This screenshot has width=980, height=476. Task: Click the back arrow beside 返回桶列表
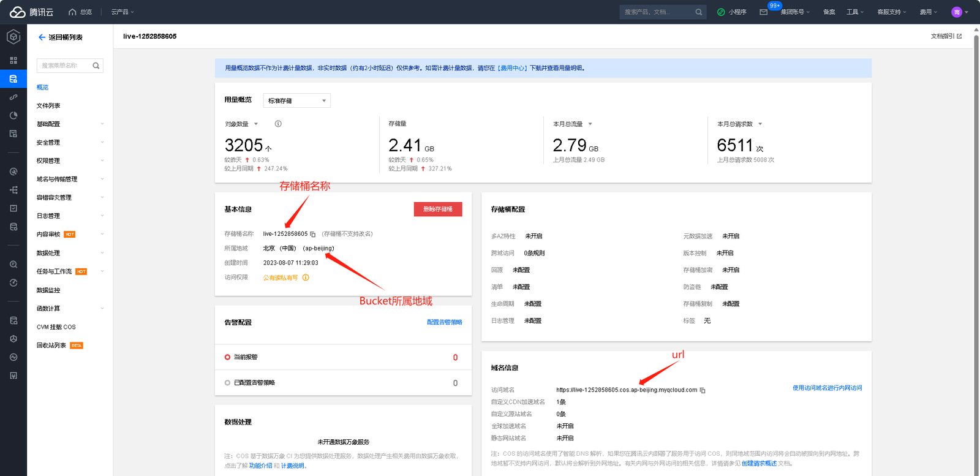coord(42,37)
